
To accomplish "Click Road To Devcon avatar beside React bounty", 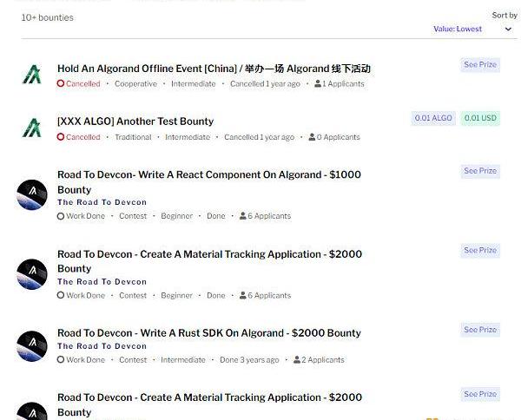I will click(x=32, y=195).
